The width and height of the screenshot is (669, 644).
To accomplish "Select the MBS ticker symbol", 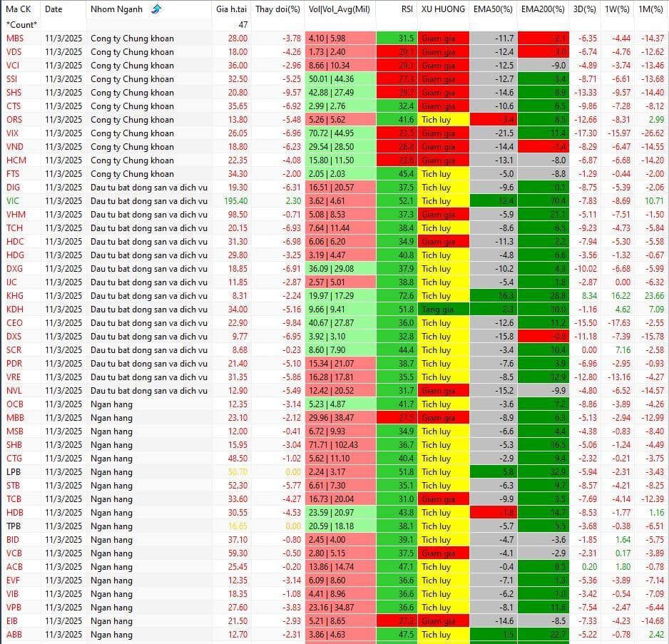I will click(x=15, y=39).
